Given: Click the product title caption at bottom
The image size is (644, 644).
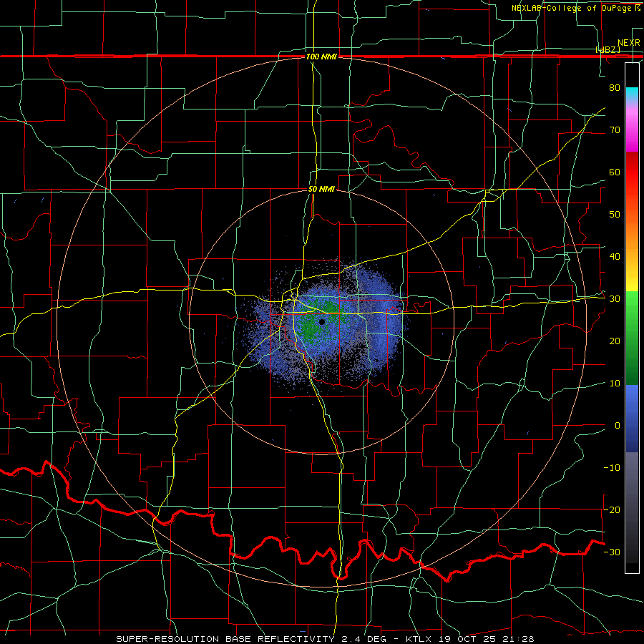Looking at the screenshot, I should [326, 639].
